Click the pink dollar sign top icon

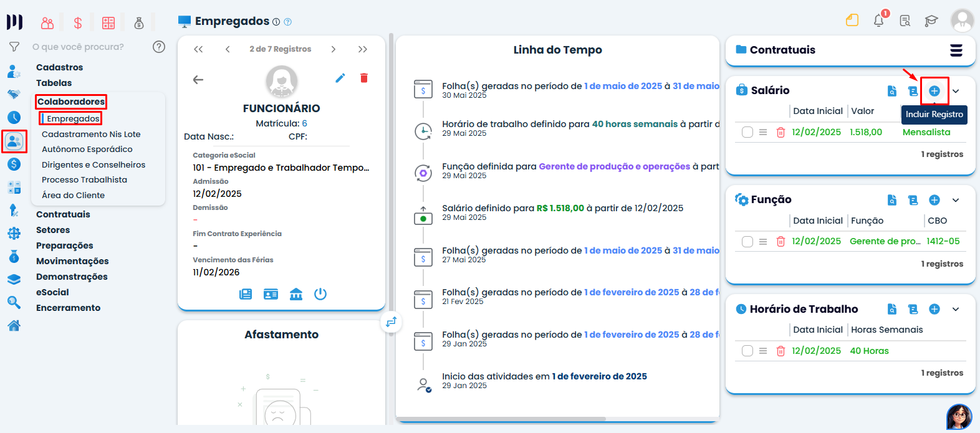(78, 23)
